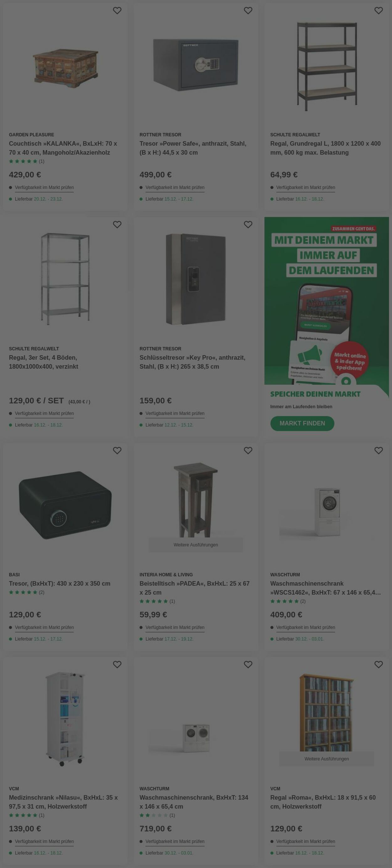The image size is (392, 868).
Task: Heart the Key Pro Schlüsseltresor
Action: [248, 225]
